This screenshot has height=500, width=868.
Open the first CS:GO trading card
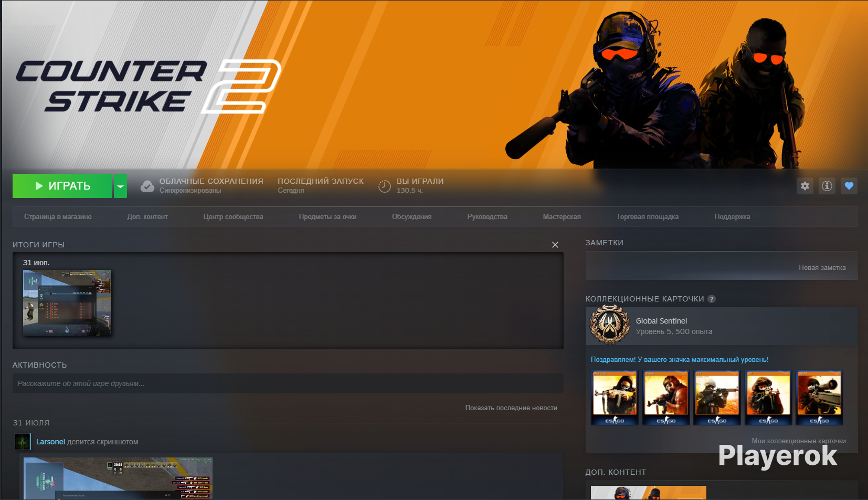tap(615, 398)
